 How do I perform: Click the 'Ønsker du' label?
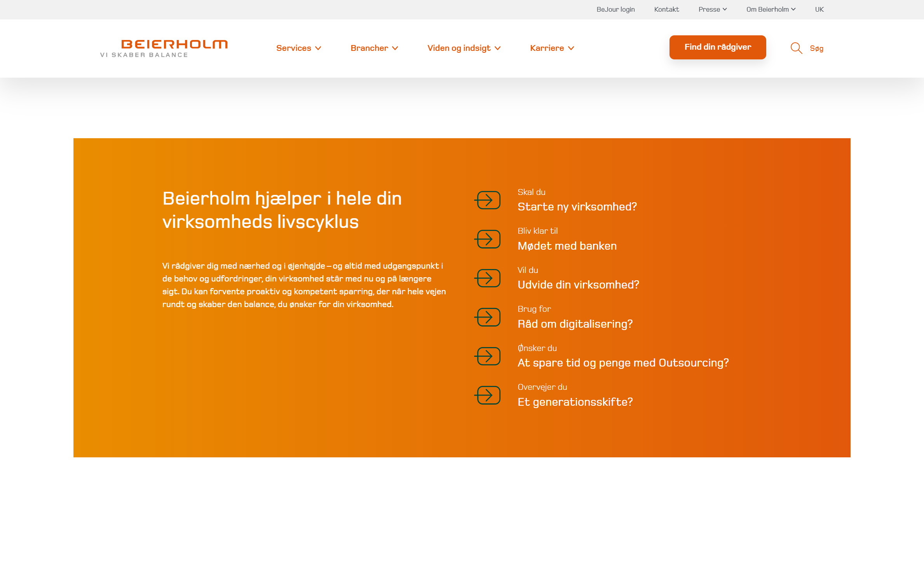[x=537, y=348]
